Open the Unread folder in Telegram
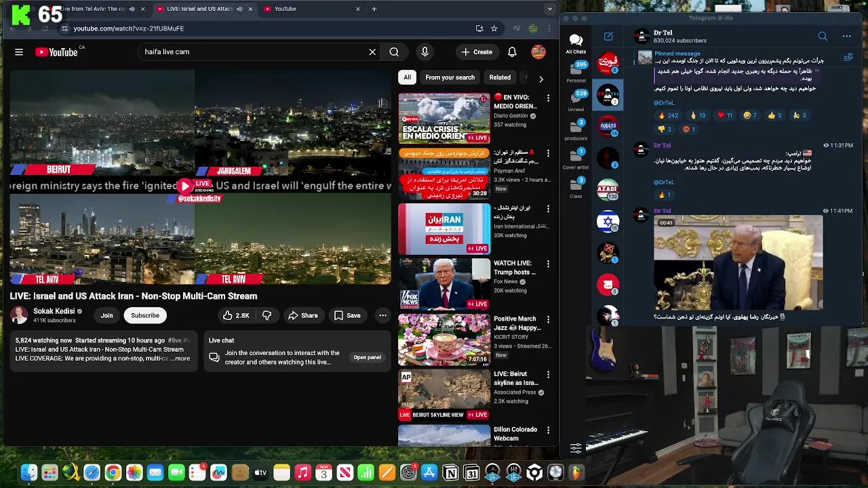 (x=576, y=100)
